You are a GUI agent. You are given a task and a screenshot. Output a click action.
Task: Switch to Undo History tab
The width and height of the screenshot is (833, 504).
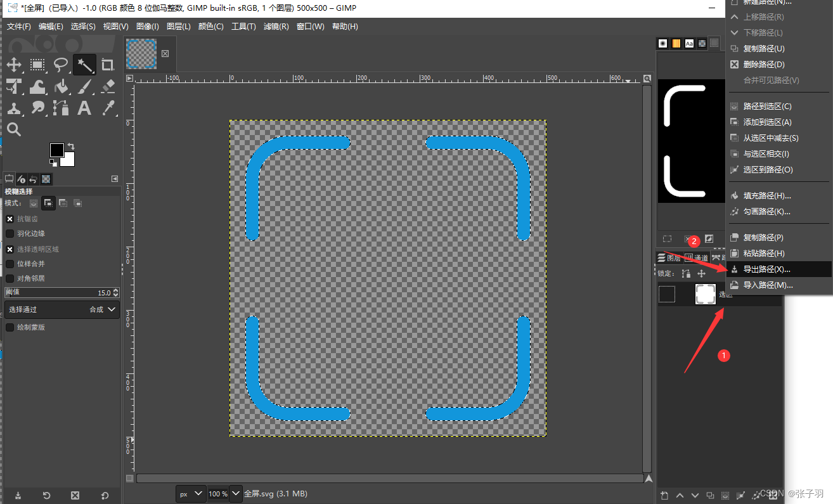tap(34, 179)
